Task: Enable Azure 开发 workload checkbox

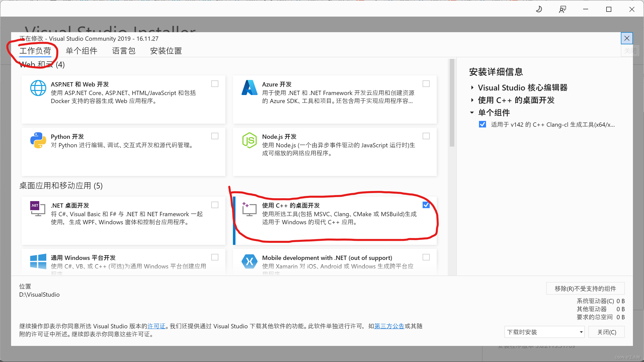Action: (426, 84)
